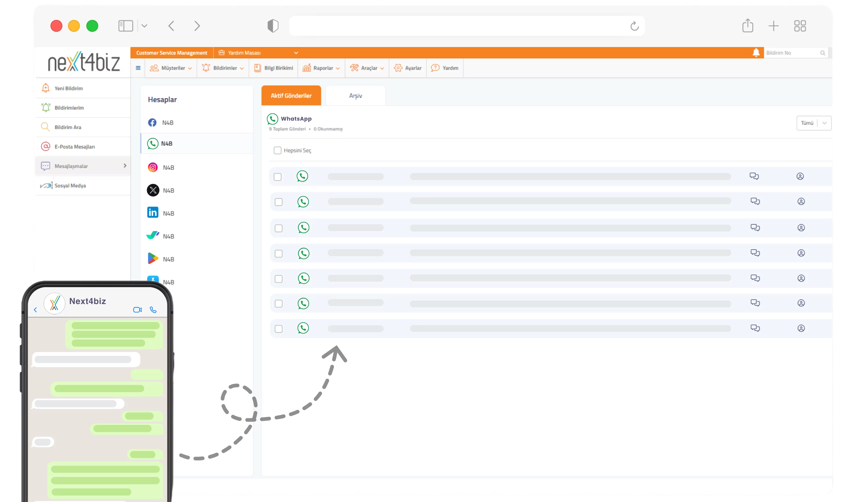Viewport: 868px width, 502px height.
Task: Switch to the Aktif Gönderiler tab
Action: click(x=291, y=96)
